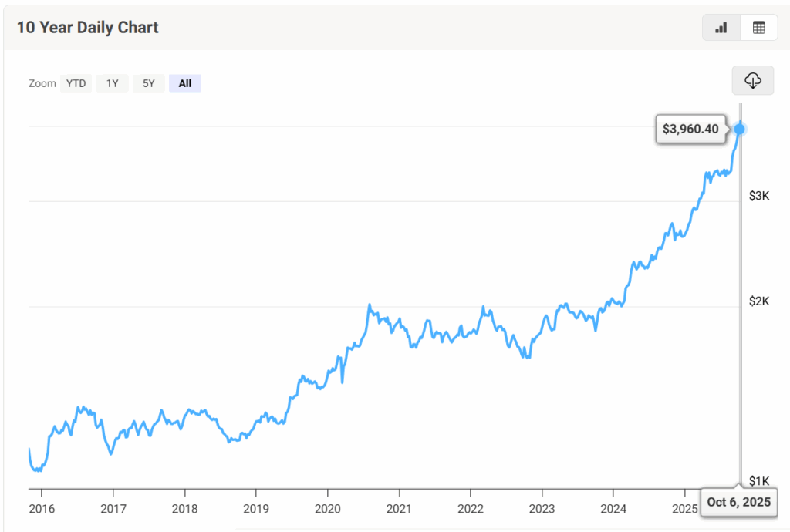
Task: Click the cloud download icon
Action: [753, 80]
